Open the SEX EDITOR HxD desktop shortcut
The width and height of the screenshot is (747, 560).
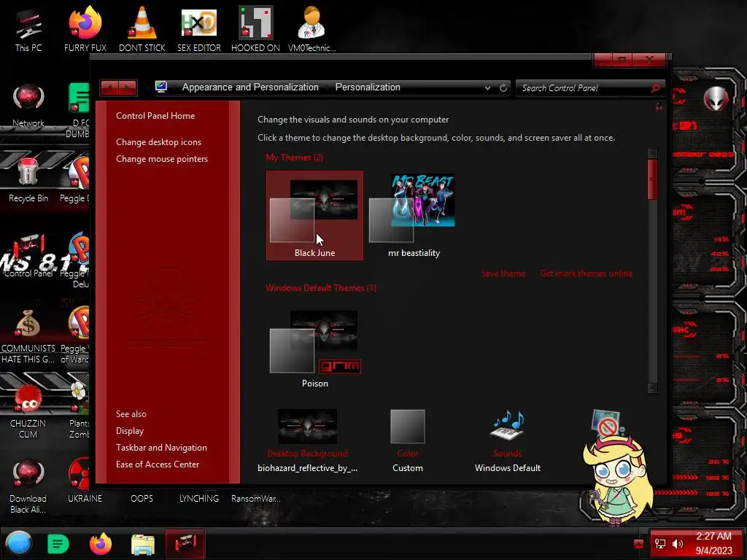pos(198,29)
